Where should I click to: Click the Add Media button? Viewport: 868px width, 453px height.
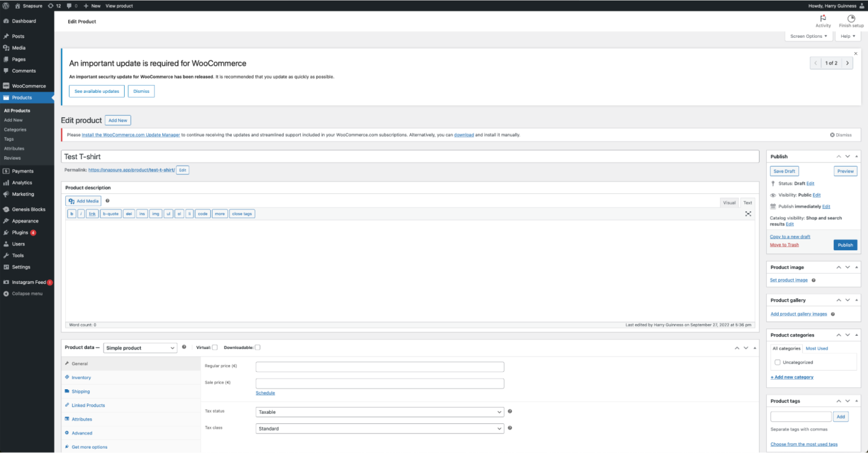pos(83,201)
